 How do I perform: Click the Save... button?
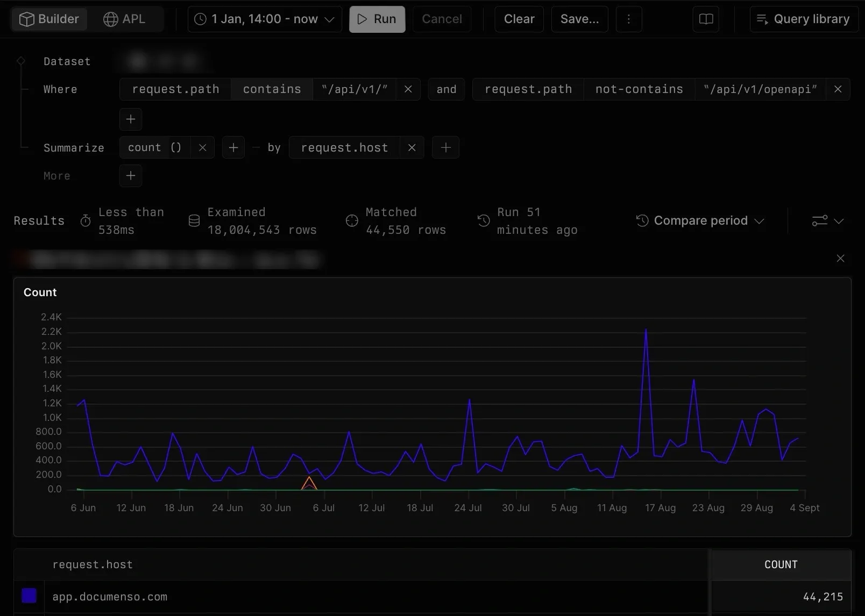[579, 19]
